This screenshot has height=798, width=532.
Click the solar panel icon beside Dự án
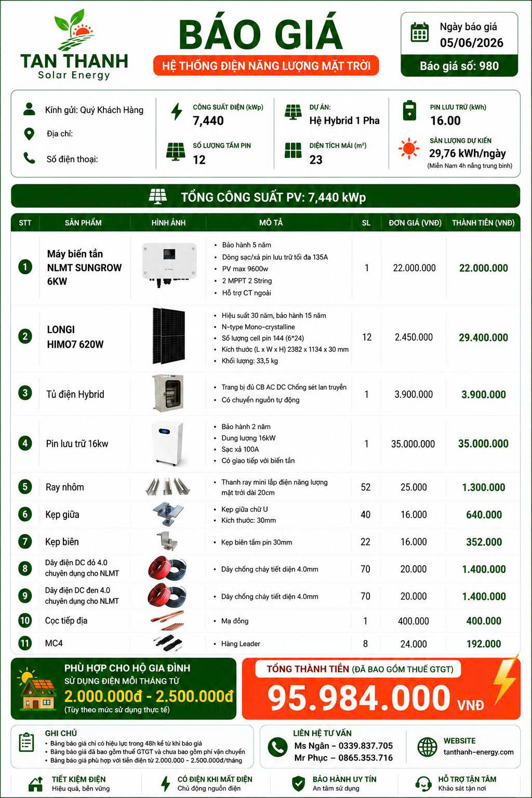tap(293, 112)
